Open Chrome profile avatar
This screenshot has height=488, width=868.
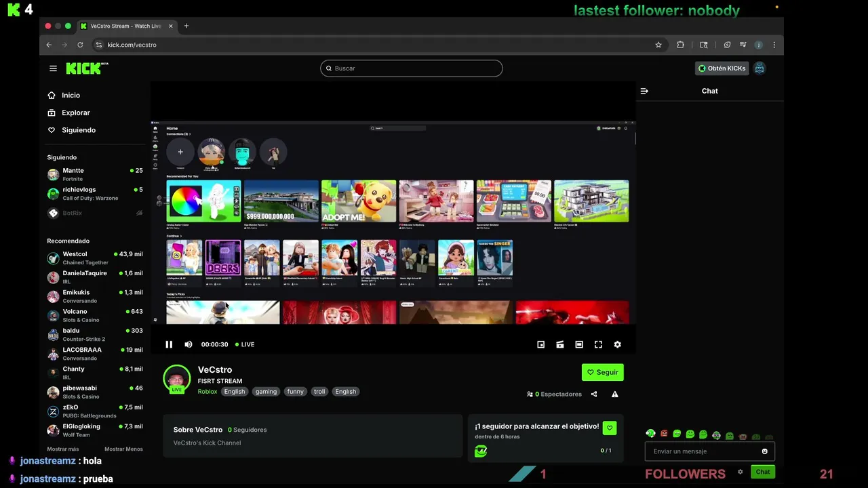(759, 45)
